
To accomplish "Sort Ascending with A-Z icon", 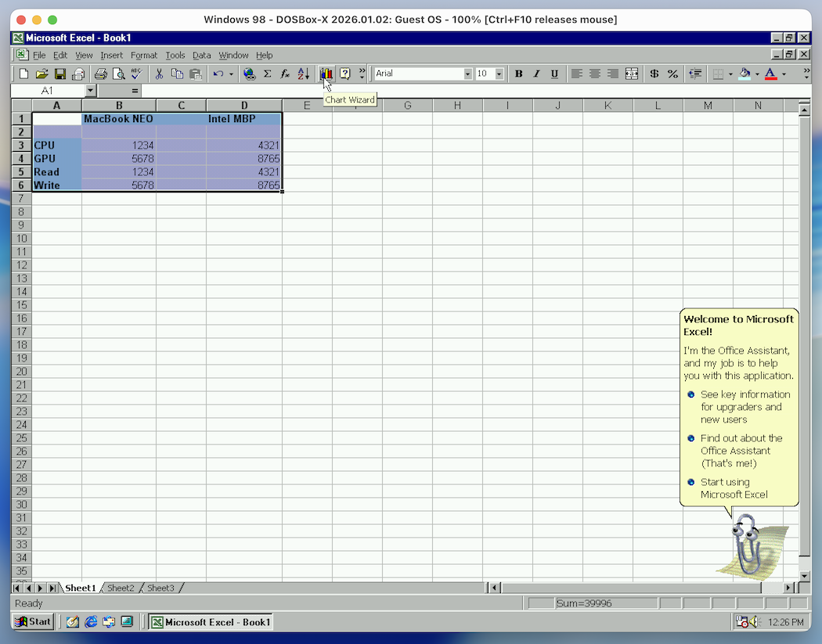I will [304, 74].
